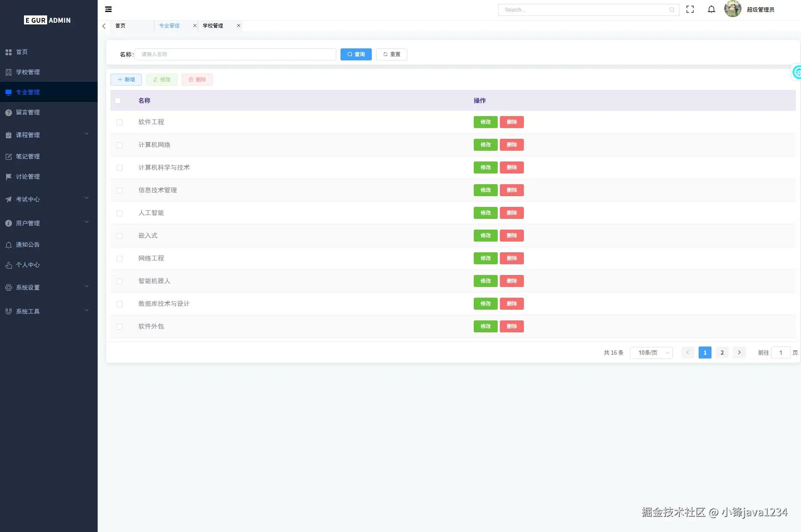Open the 10条/页 page size dropdown
801x532 pixels.
[652, 353]
